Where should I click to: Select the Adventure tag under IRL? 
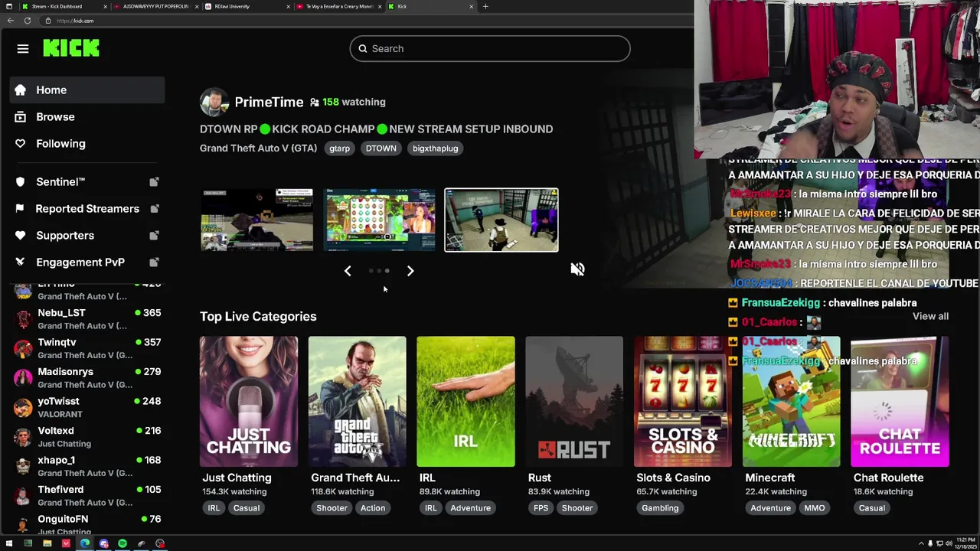click(470, 508)
